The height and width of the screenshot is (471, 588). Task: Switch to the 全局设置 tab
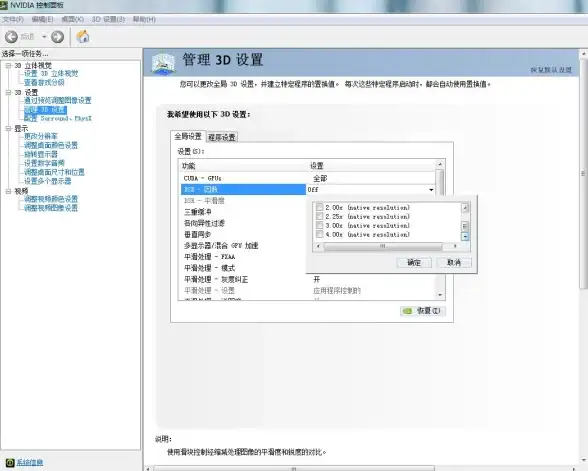pyautogui.click(x=188, y=136)
